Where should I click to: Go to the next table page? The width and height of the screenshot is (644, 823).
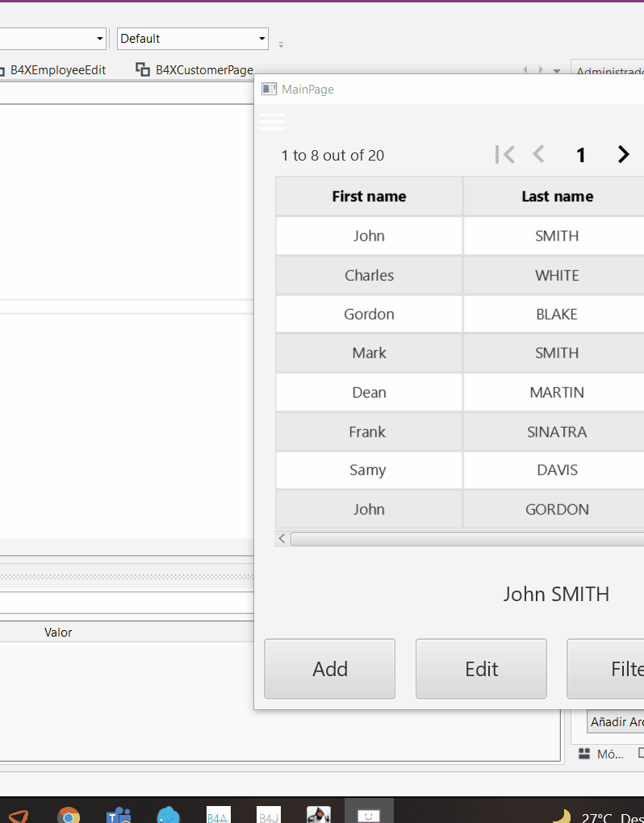[623, 154]
